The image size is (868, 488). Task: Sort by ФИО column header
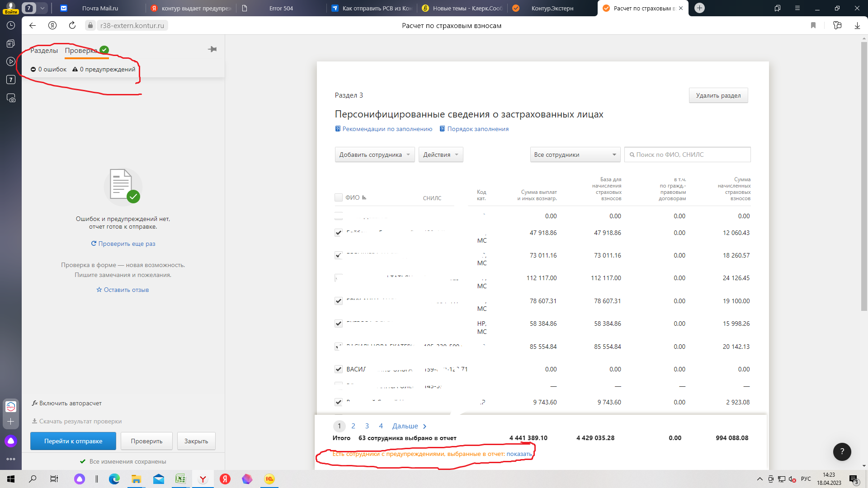(356, 197)
